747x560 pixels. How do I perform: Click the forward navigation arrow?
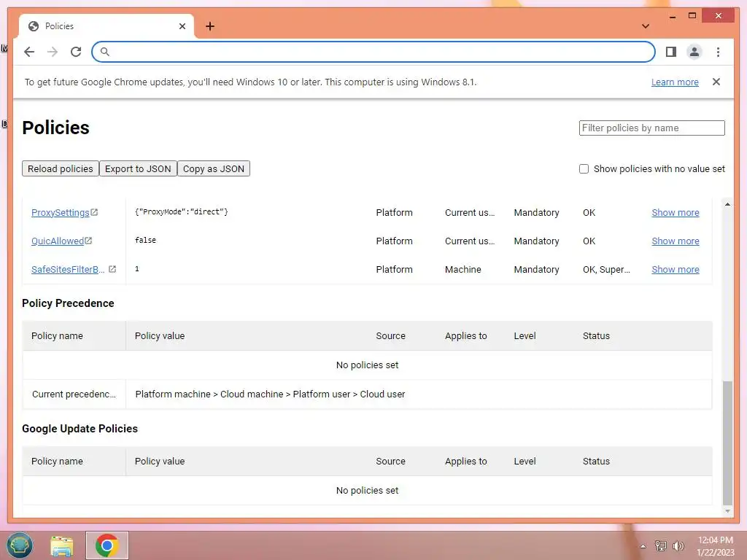tap(53, 52)
